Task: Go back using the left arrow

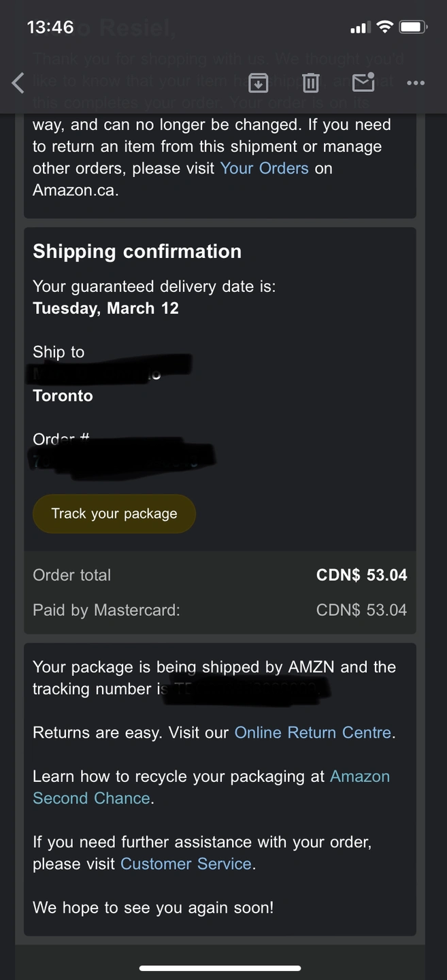Action: pyautogui.click(x=18, y=83)
